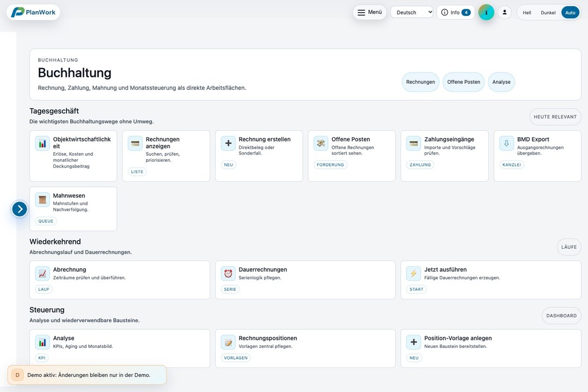Image resolution: width=588 pixels, height=392 pixels.
Task: Open the Mahnwesen card icon
Action: click(x=42, y=200)
